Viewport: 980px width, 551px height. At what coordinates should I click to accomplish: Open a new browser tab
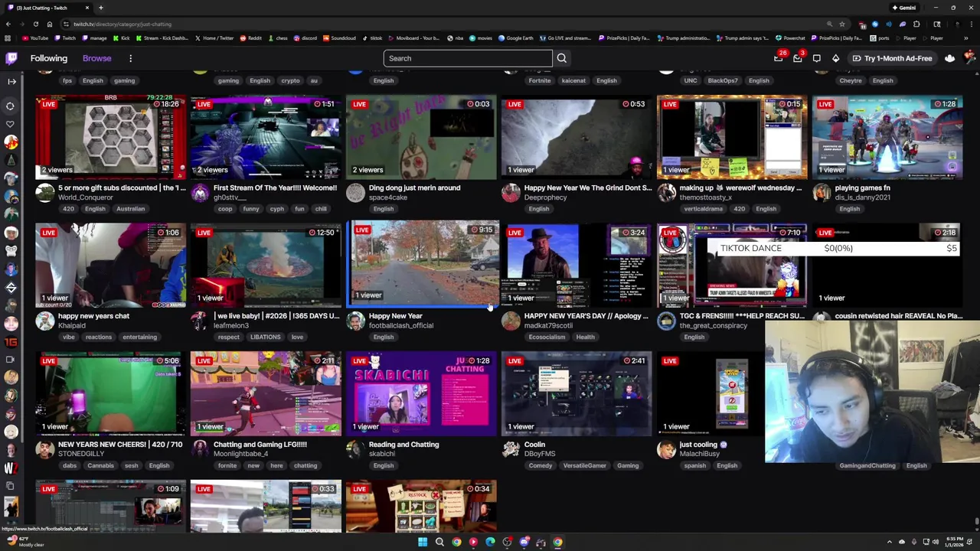(x=100, y=8)
